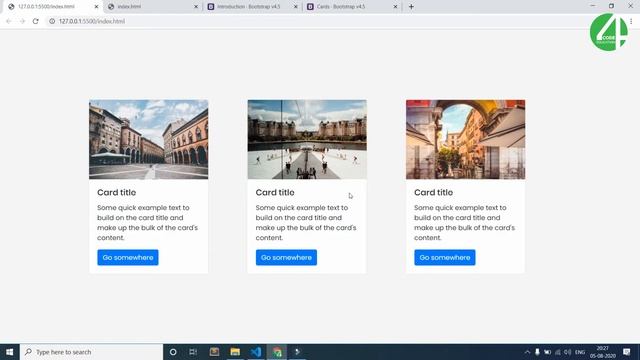Open the volume speaker tray icon

point(567,352)
